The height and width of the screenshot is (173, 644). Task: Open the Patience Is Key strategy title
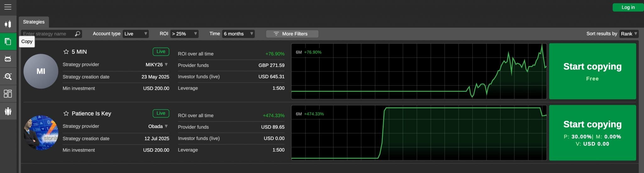pos(91,113)
